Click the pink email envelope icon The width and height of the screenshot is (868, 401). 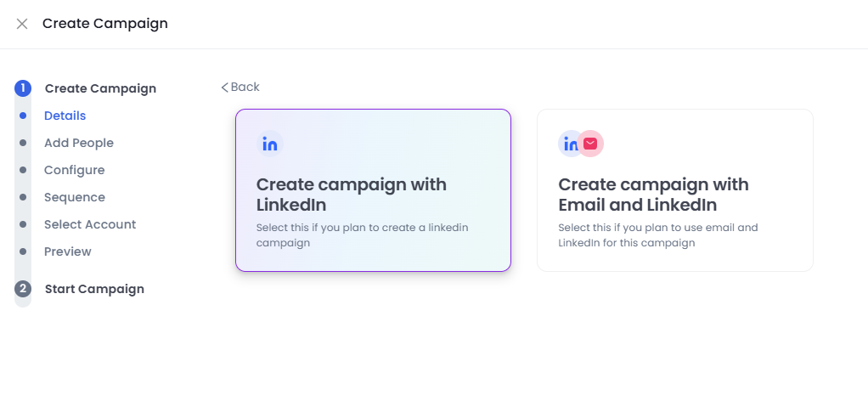(x=590, y=144)
